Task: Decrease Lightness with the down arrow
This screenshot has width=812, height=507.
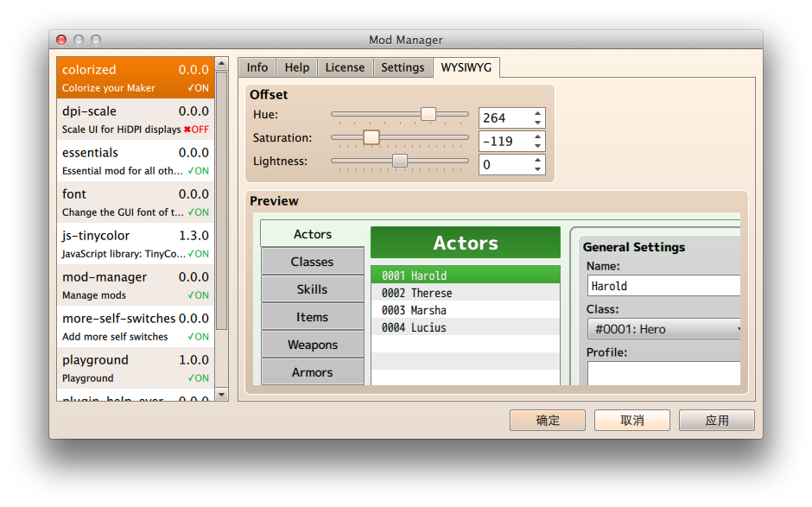Action: coord(538,169)
